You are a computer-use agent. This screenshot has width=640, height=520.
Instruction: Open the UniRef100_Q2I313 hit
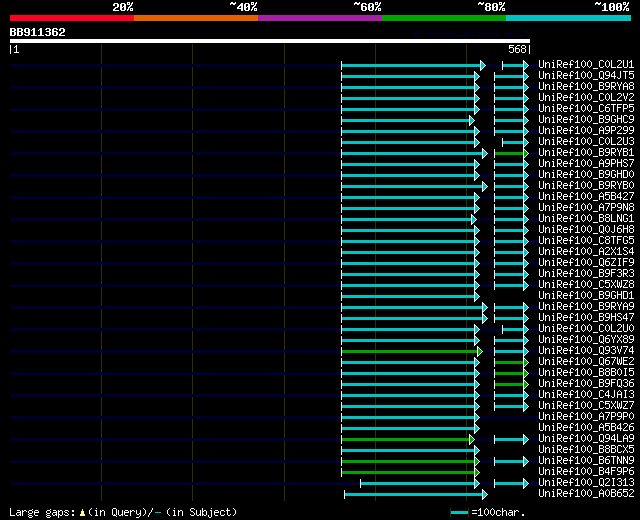586,483
